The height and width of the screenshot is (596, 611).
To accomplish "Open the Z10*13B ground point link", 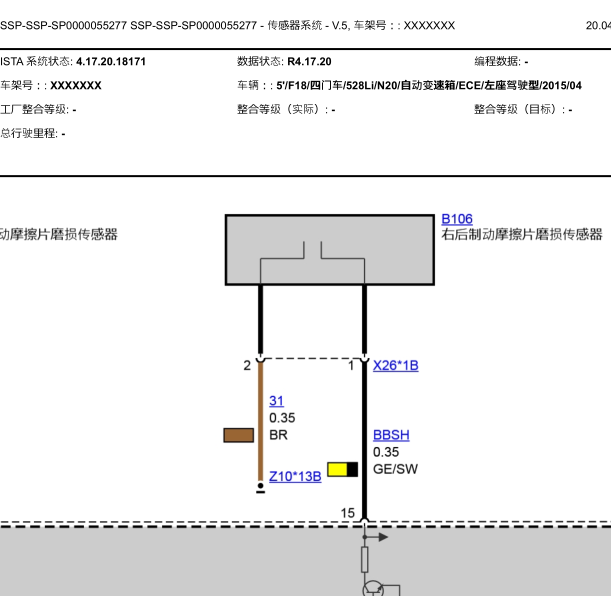I will [x=295, y=476].
